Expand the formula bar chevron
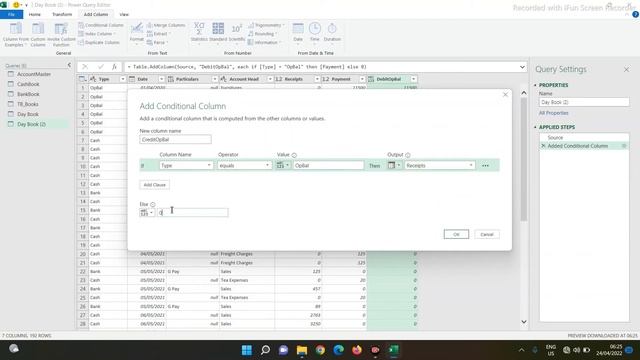Viewport: 640px width, 360px height. (x=522, y=67)
